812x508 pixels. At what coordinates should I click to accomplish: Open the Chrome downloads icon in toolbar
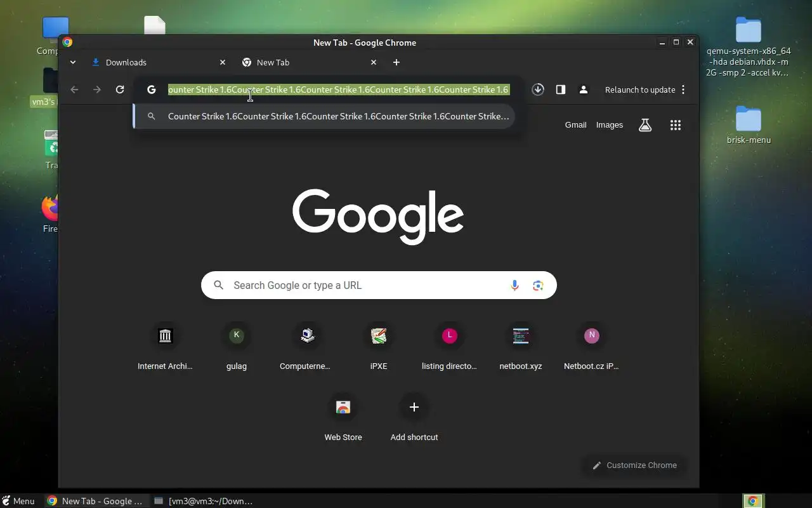(x=538, y=90)
